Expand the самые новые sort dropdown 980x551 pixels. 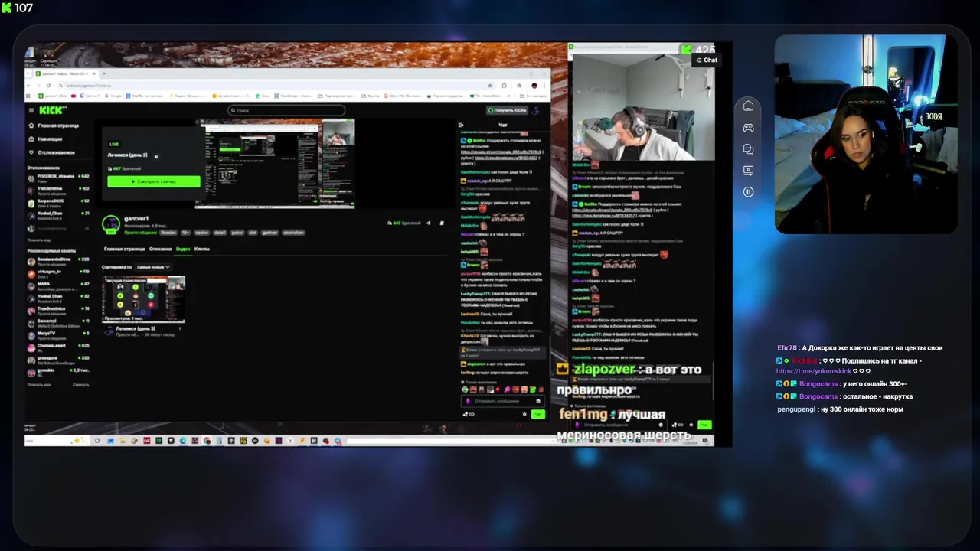pyautogui.click(x=153, y=267)
